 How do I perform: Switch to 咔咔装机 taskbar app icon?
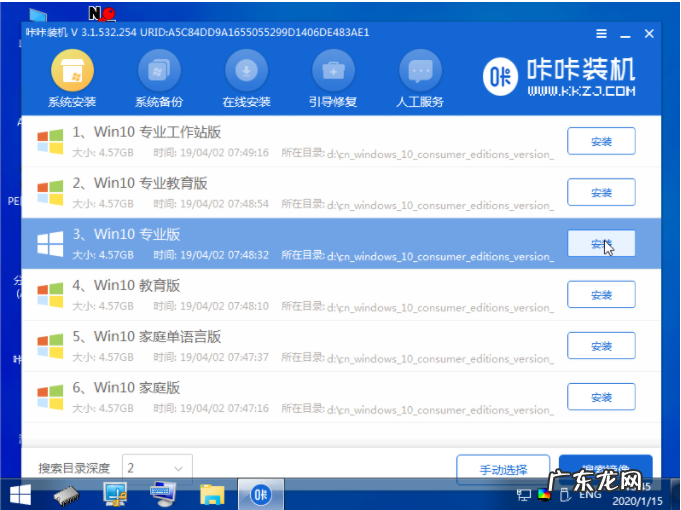(x=261, y=494)
